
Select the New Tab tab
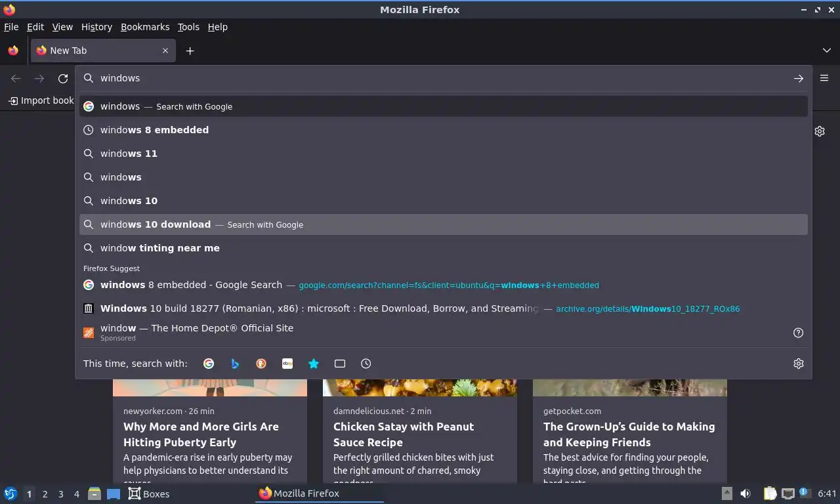(x=102, y=51)
